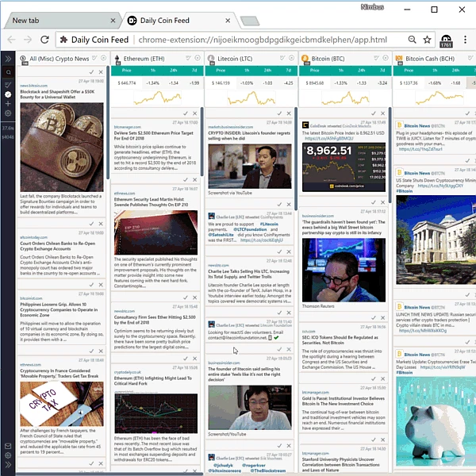
Task: Mark the guardrails Wall Street bitcoin article read
Action: click(x=374, y=202)
